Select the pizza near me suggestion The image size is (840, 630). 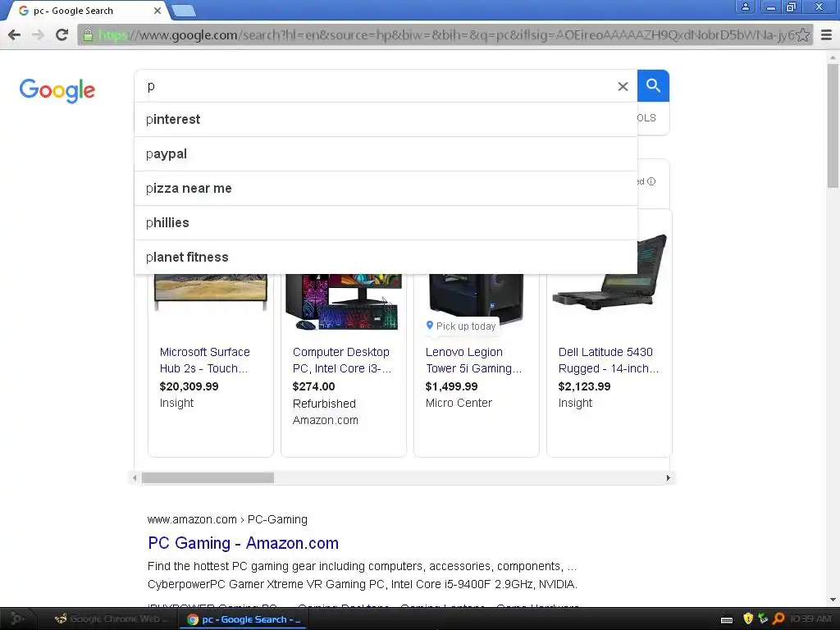[x=386, y=189]
